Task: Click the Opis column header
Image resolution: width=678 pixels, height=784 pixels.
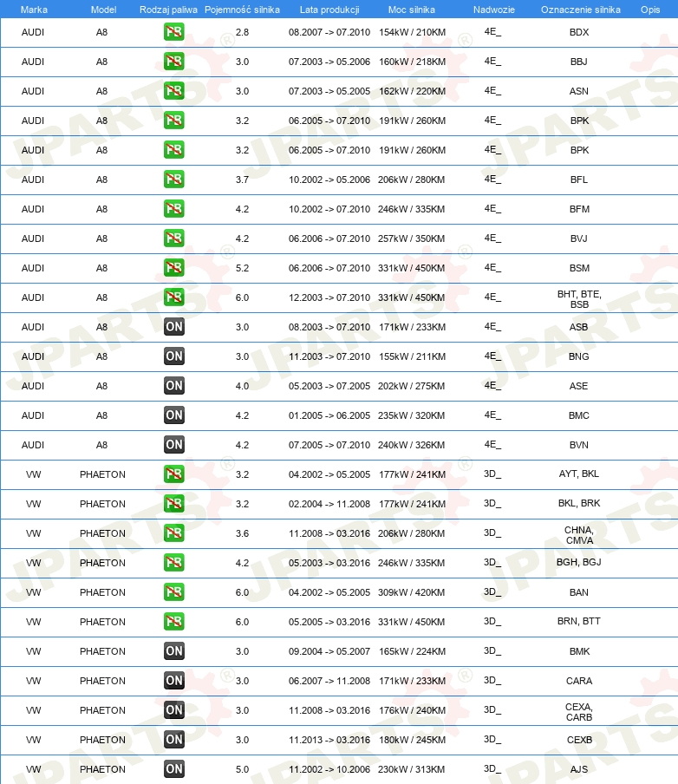Action: point(650,10)
